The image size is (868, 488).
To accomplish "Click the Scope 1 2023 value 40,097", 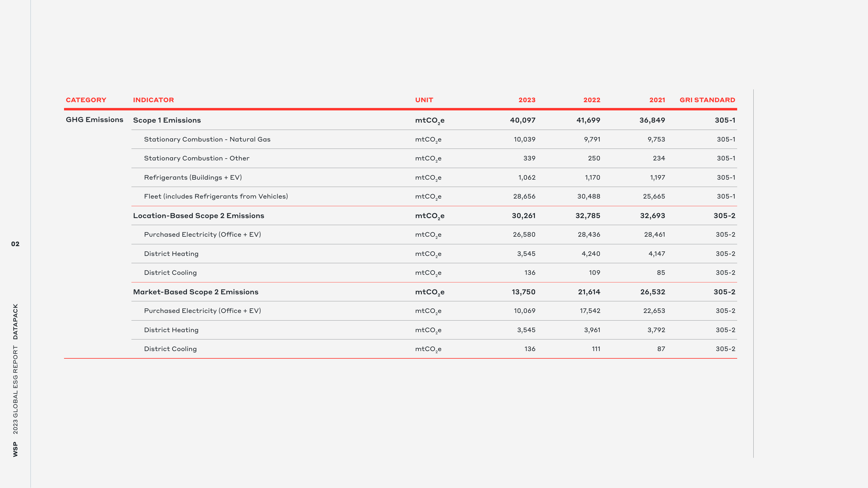I will pyautogui.click(x=523, y=120).
